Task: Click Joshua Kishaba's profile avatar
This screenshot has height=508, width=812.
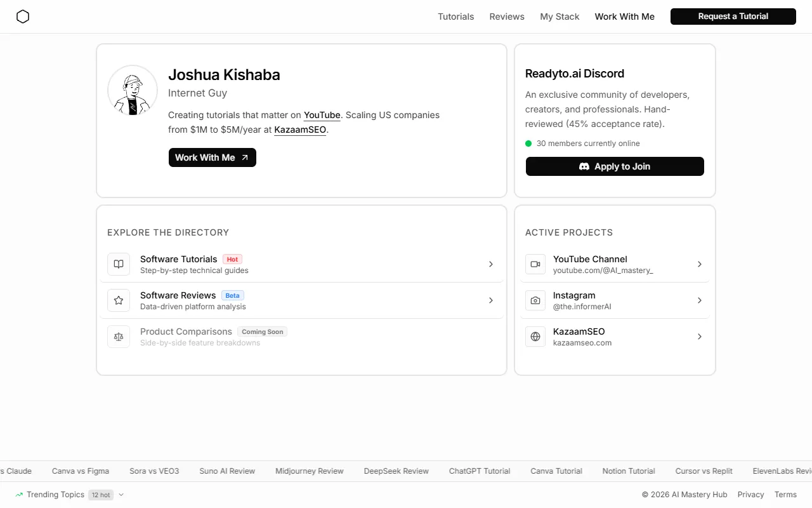Action: pos(133,90)
